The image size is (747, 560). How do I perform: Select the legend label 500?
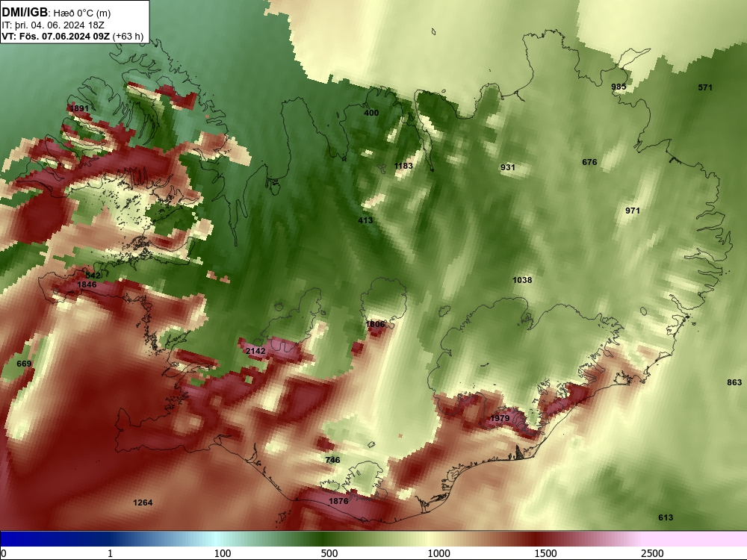click(x=329, y=553)
